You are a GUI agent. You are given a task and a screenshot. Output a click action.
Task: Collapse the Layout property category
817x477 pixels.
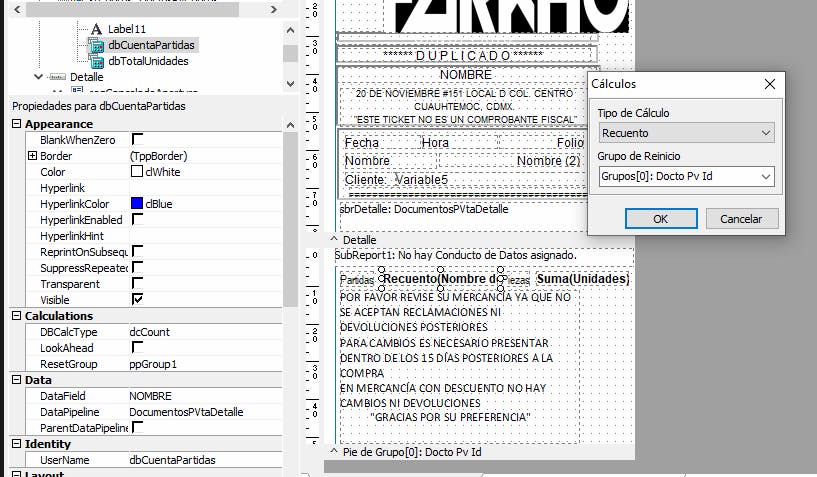click(17, 474)
